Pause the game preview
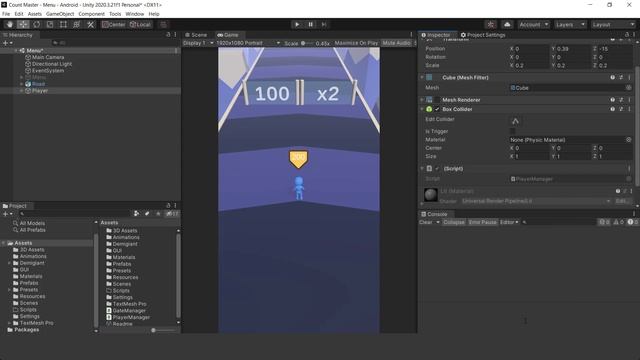The image size is (640, 360). point(310,24)
